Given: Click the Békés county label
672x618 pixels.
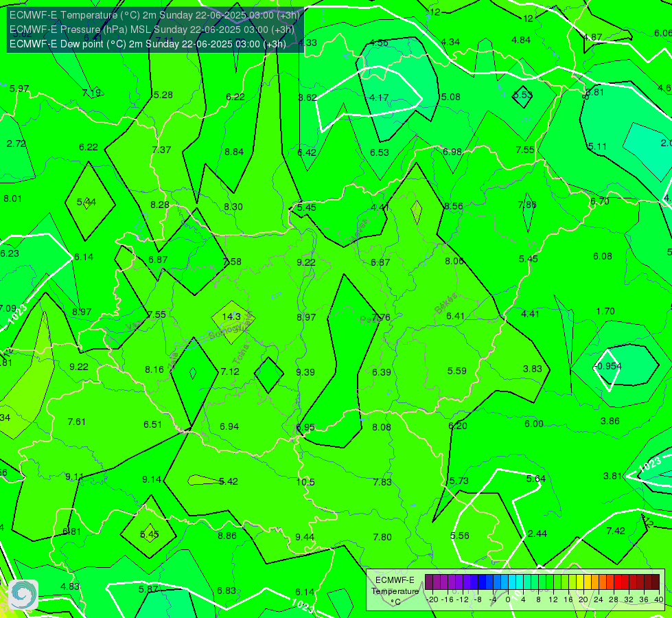Looking at the screenshot, I should point(447,304).
